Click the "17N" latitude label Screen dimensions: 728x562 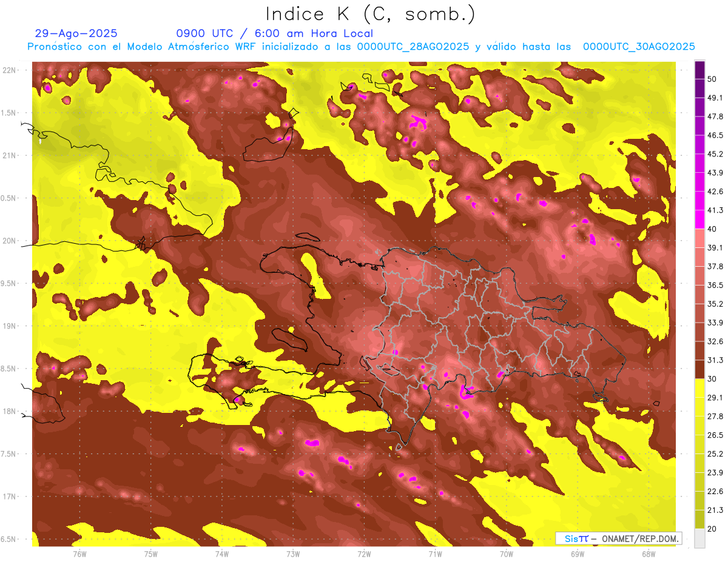click(9, 497)
